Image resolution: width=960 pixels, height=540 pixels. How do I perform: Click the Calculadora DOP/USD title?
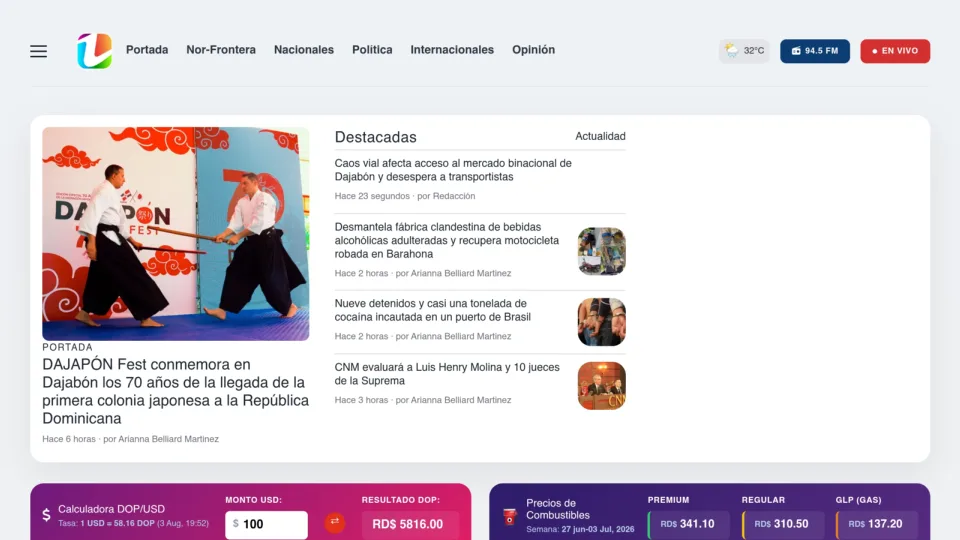coord(111,509)
